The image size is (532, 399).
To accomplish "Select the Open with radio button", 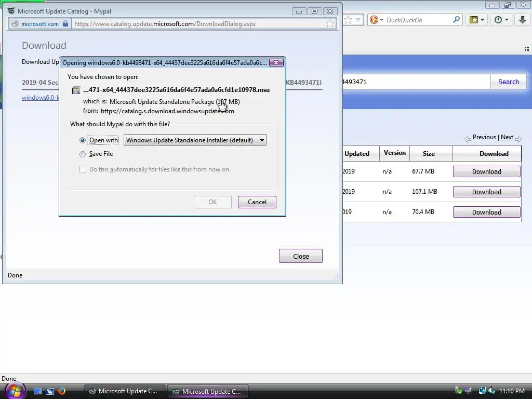I will pos(83,140).
